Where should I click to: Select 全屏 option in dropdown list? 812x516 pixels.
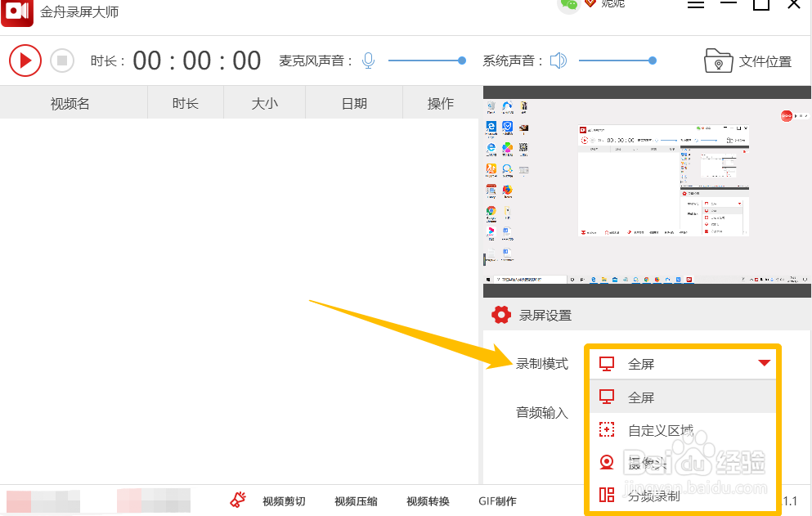click(x=683, y=397)
